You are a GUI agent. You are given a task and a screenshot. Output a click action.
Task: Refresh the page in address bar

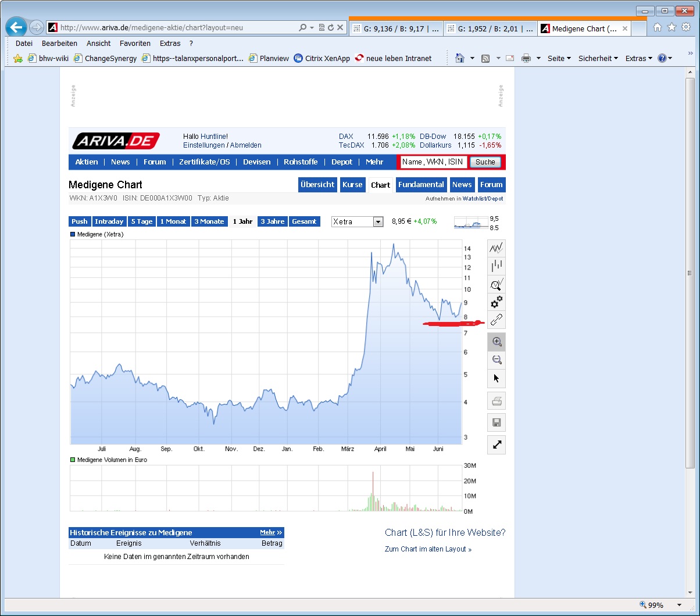click(331, 27)
